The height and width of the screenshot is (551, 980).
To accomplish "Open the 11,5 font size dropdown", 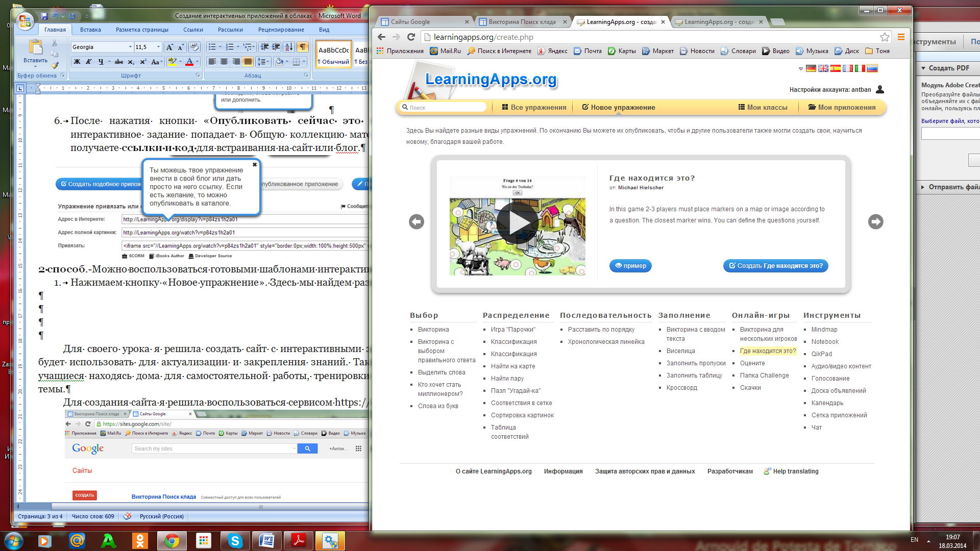I will coord(158,47).
